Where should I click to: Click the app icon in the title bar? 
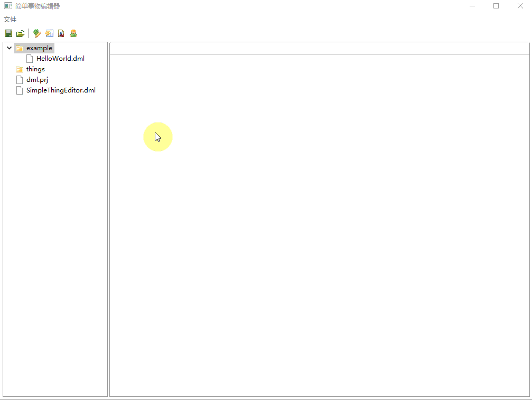[8, 6]
